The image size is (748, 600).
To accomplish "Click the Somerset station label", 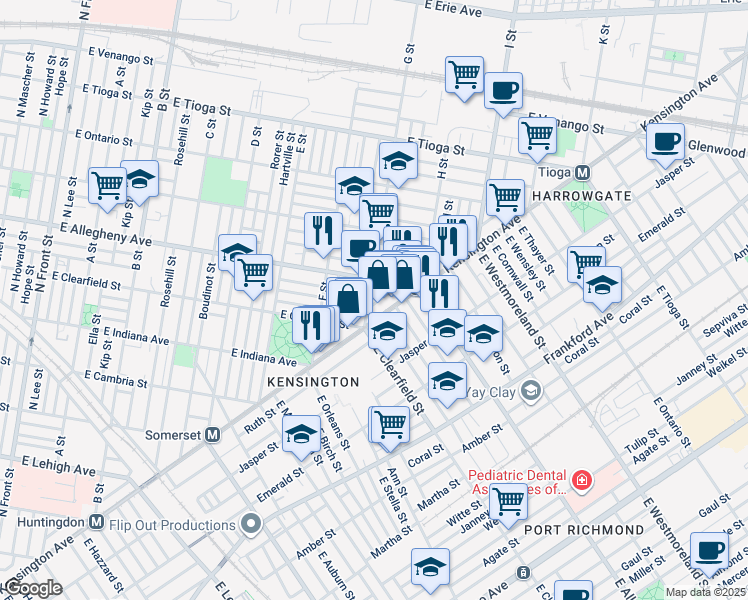I will point(173,435).
